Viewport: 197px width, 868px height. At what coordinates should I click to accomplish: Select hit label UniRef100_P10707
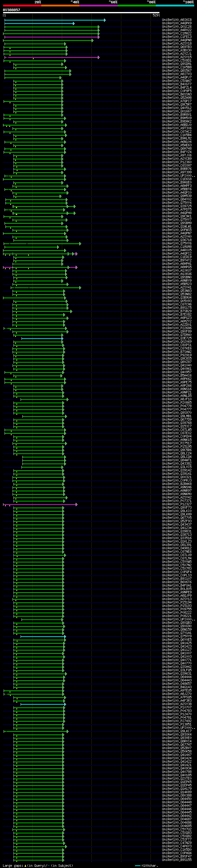click(x=177, y=707)
